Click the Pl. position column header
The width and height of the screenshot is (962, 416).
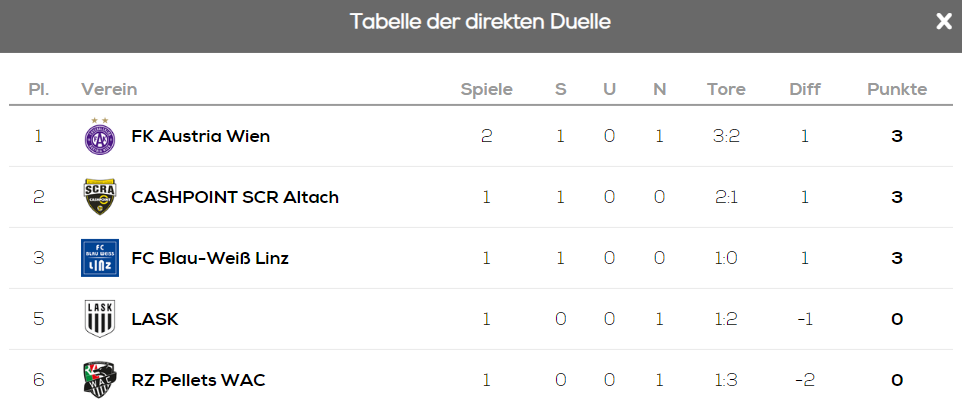pos(39,89)
